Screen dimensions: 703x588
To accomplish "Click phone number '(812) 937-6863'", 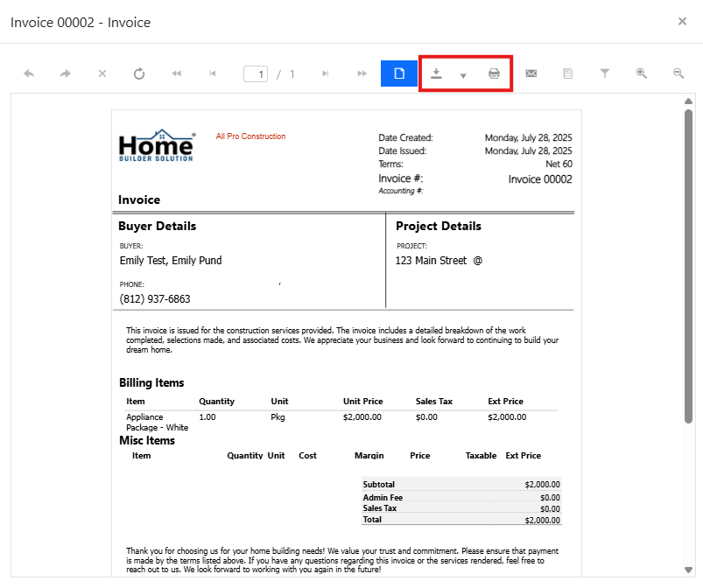I will tap(155, 299).
